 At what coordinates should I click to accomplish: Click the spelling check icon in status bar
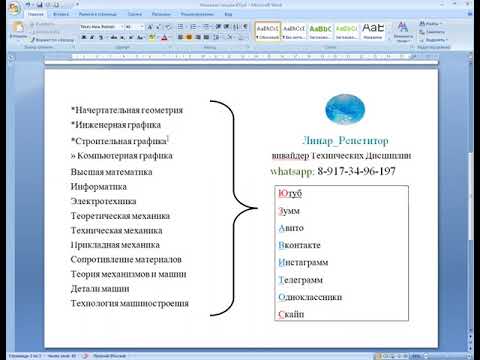tap(85, 356)
